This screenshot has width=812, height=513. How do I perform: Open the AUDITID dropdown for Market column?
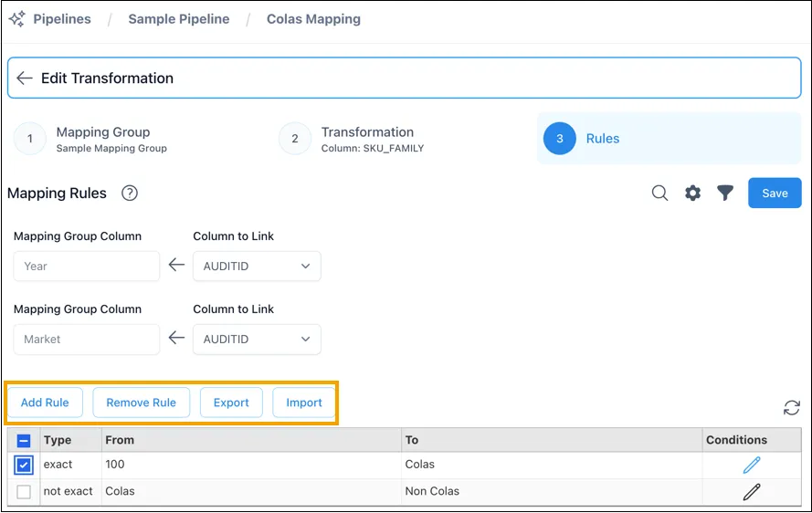pos(257,339)
